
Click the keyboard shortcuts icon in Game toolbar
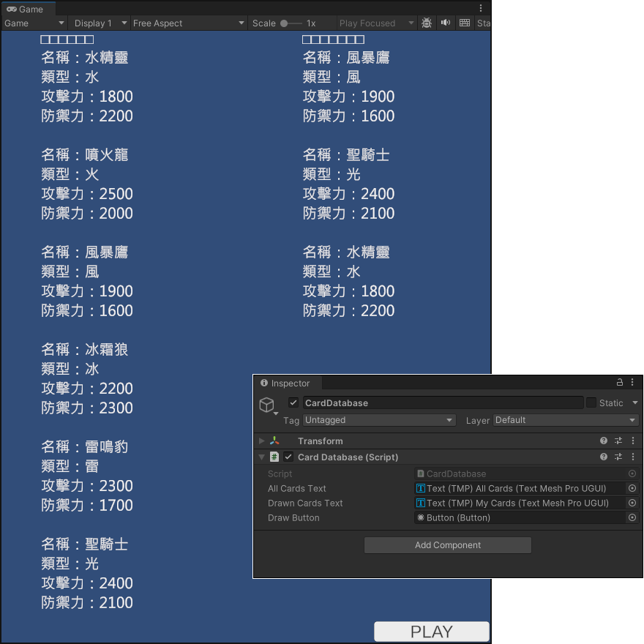pos(465,23)
